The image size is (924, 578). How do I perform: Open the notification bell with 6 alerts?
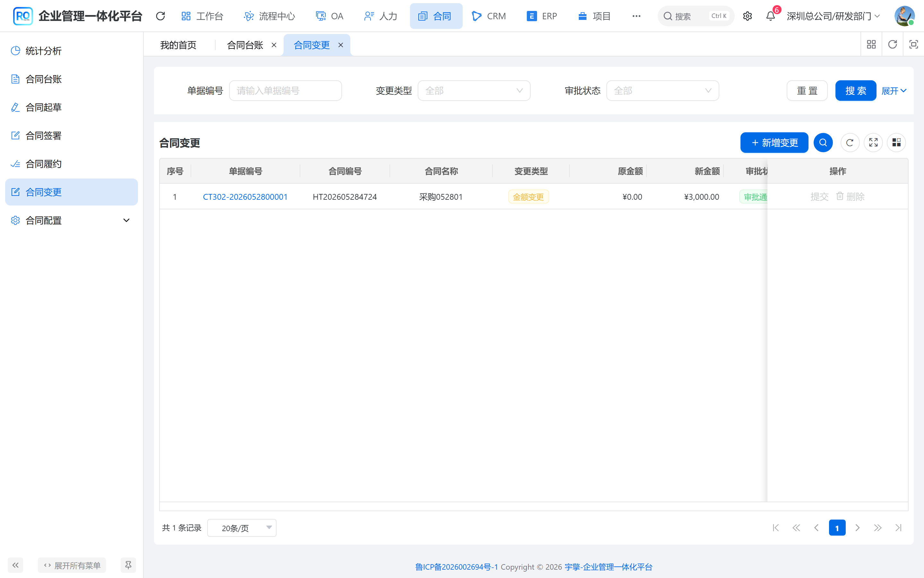click(771, 16)
